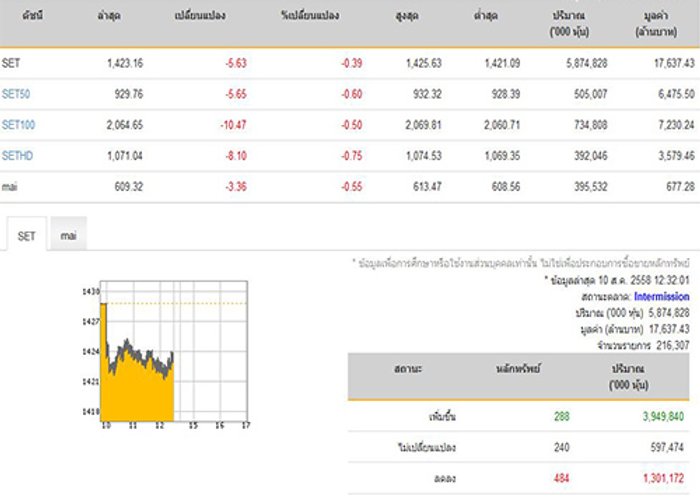Select SETHD last value 1,071.04
The width and height of the screenshot is (700, 504).
pyautogui.click(x=125, y=156)
